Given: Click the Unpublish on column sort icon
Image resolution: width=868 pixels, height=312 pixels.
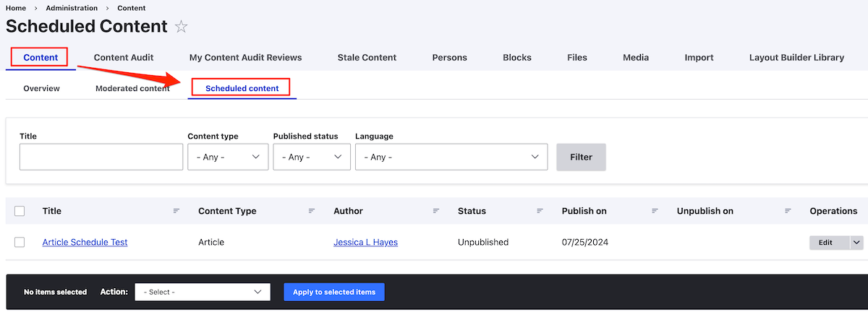Looking at the screenshot, I should pos(788,211).
